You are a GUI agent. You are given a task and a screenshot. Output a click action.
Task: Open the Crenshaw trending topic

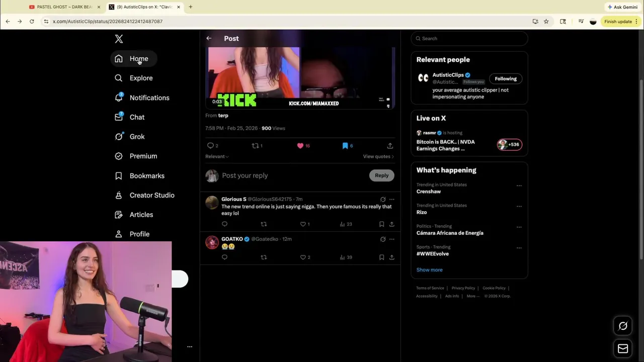coord(429,192)
